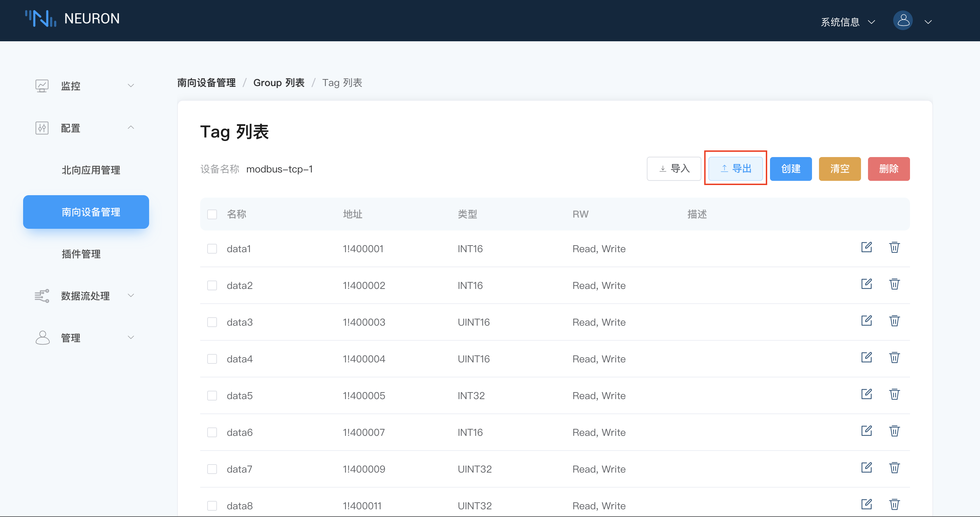Screen dimensions: 980x517
Task: Click the configuration sliders sidebar icon
Action: tap(42, 128)
